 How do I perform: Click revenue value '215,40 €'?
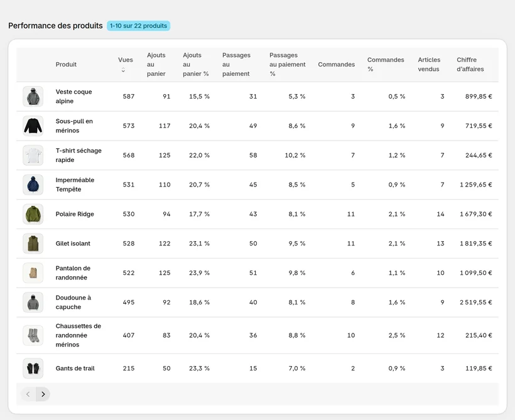tap(479, 335)
